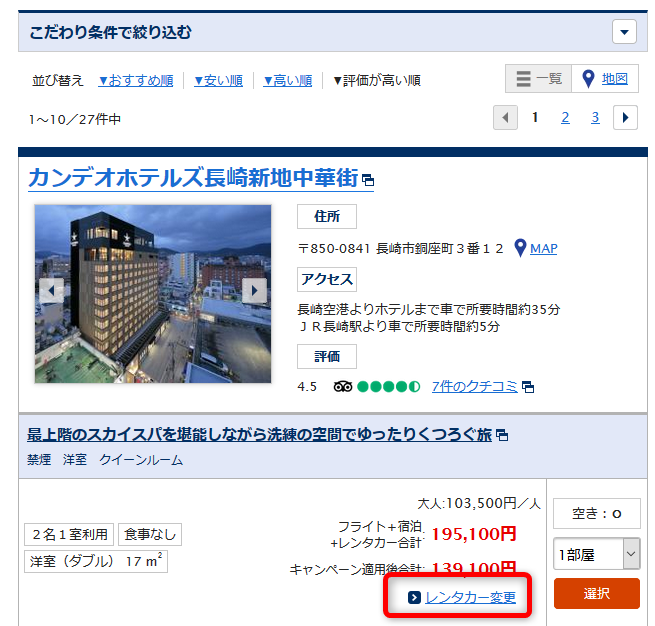Image resolution: width=655 pixels, height=626 pixels.
Task: Click the 並び替え label
Action: tap(58, 80)
